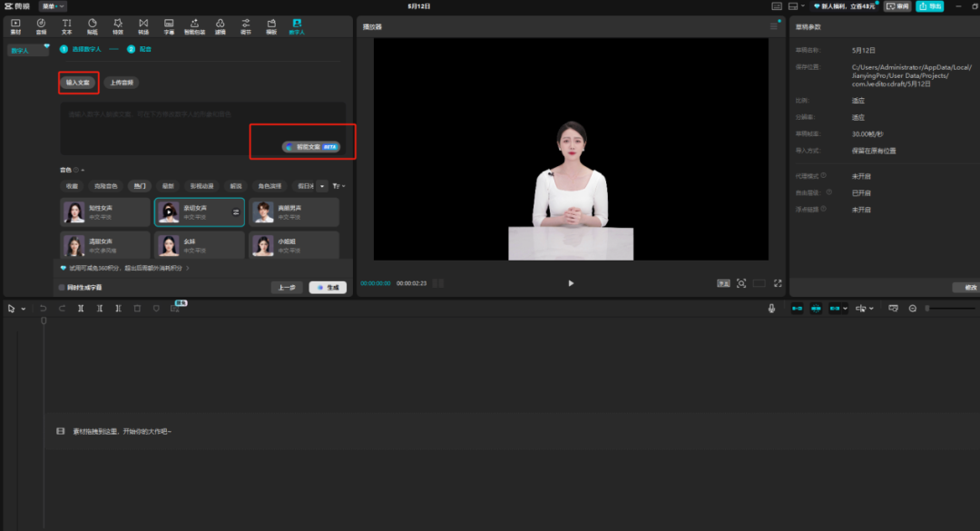Click the fullscreen icon in the player
Image resolution: width=980 pixels, height=531 pixels.
[x=778, y=283]
